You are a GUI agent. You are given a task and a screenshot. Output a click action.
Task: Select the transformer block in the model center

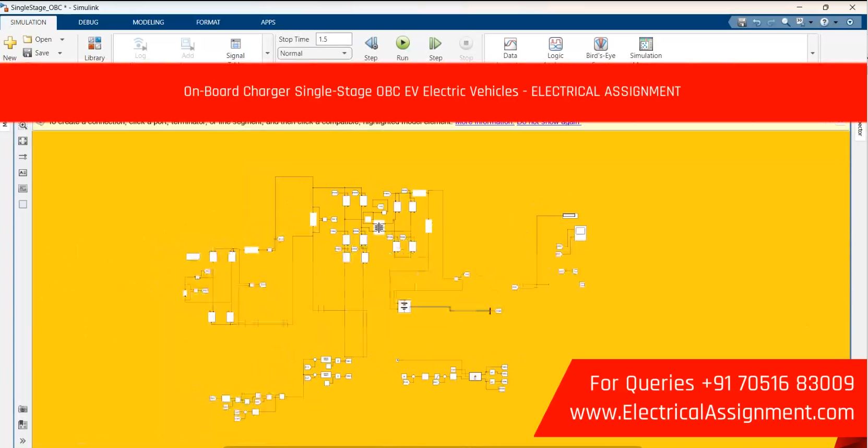coord(379,227)
